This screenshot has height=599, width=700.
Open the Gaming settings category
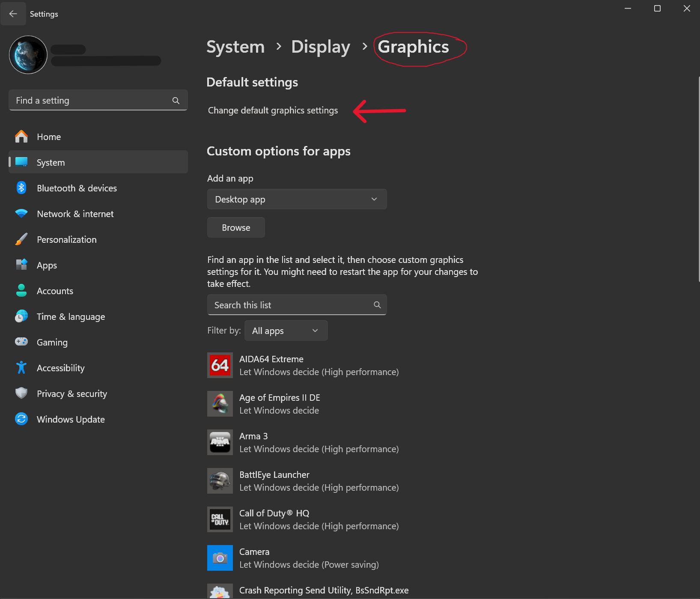coord(52,343)
